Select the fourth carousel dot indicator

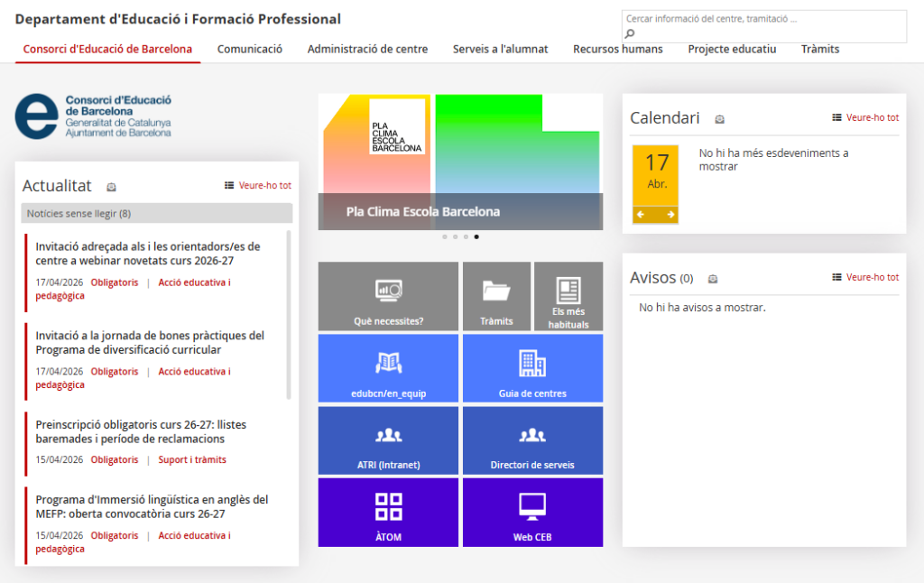(x=476, y=237)
